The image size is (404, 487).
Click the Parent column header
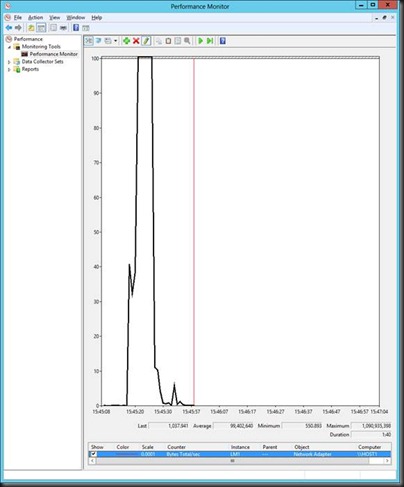click(x=270, y=447)
